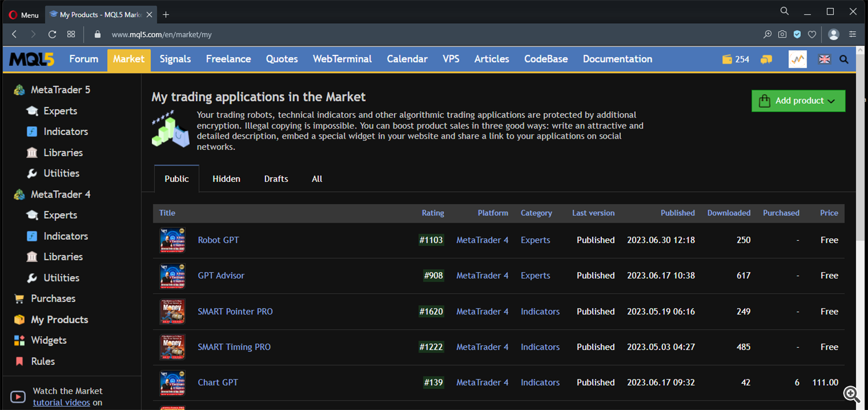Click the MQL5 logo
This screenshot has height=410, width=868.
click(32, 59)
